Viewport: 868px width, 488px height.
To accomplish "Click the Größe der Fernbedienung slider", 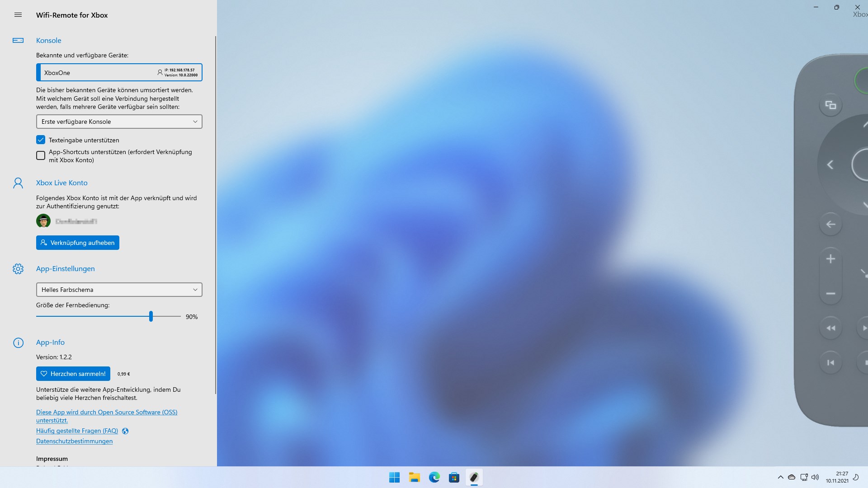I will pos(151,316).
